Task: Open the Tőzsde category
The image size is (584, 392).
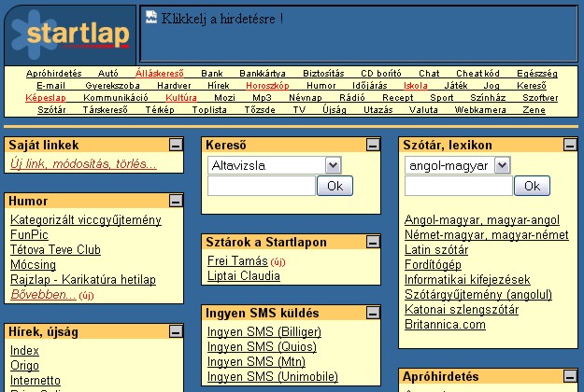Action: pyautogui.click(x=260, y=110)
